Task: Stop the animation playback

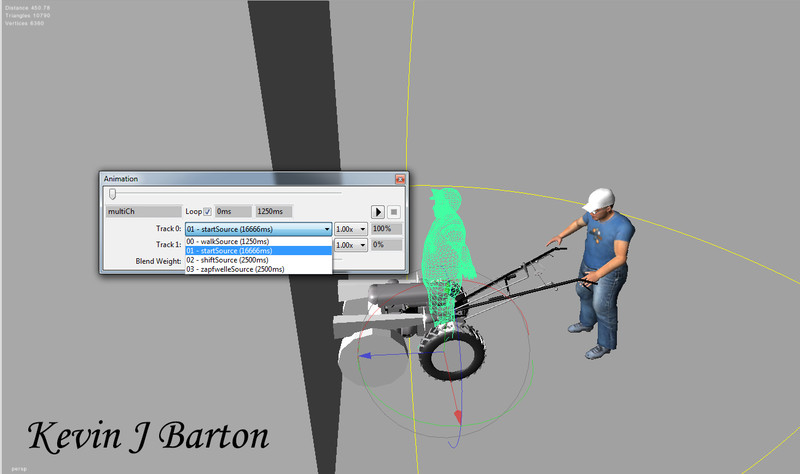Action: click(x=394, y=212)
